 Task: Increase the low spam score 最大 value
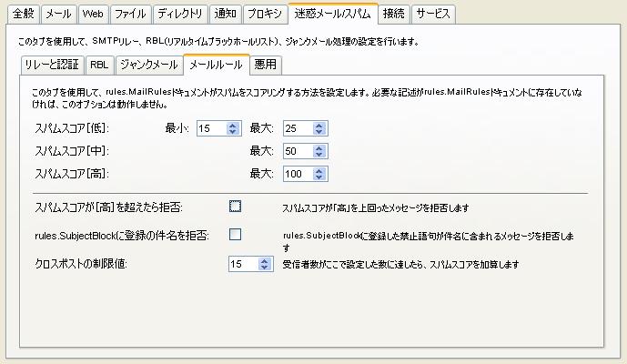(x=319, y=126)
